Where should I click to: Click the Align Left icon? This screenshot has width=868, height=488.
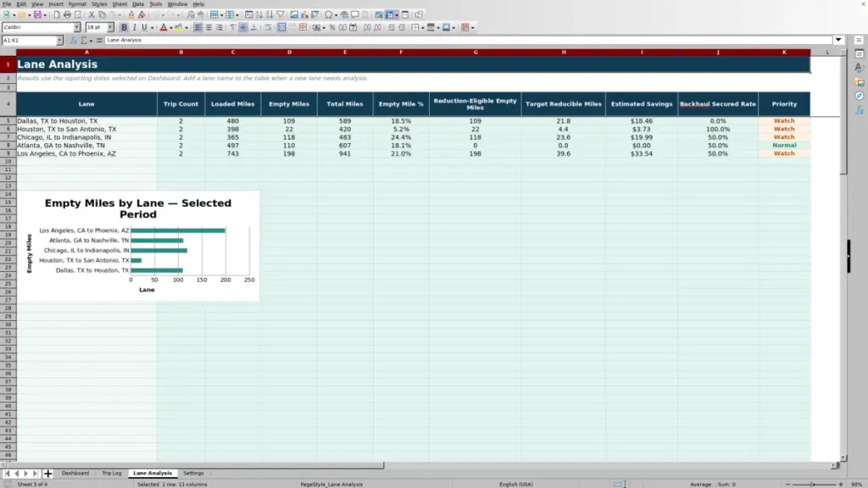(198, 28)
